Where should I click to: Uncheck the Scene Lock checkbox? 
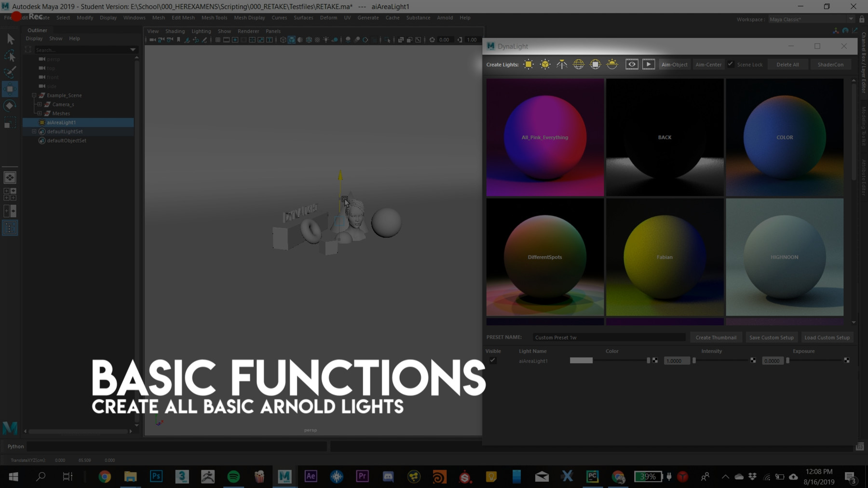tap(731, 64)
